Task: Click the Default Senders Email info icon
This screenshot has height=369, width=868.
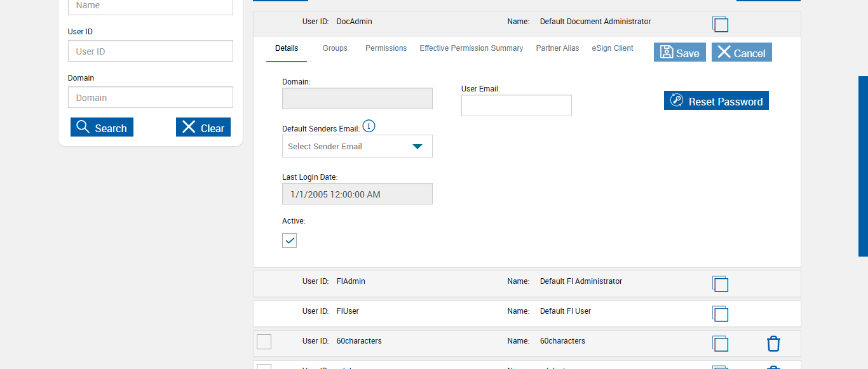Action: coord(369,126)
